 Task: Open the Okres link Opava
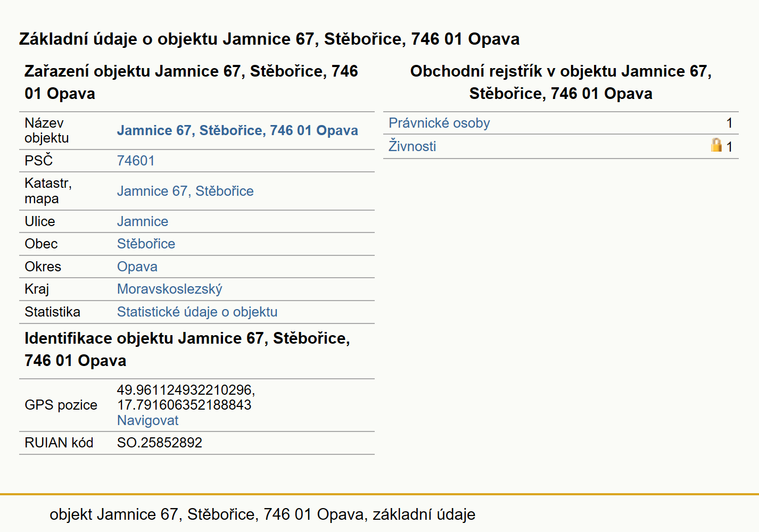tap(137, 267)
